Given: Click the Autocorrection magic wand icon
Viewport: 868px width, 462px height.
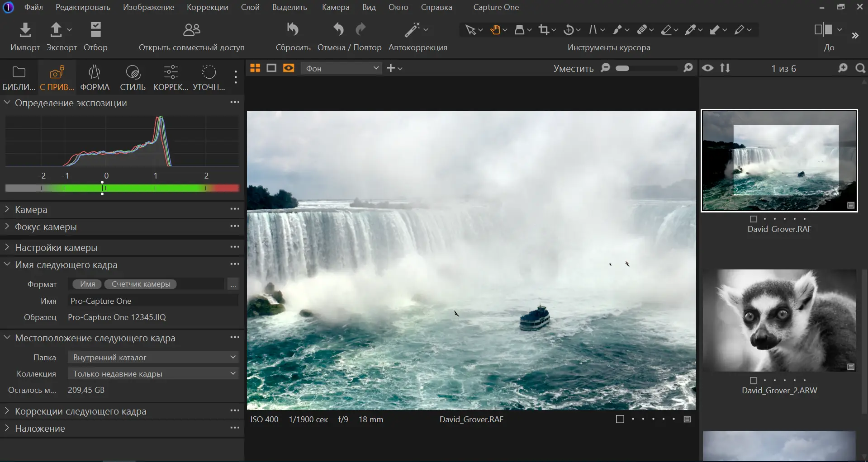Looking at the screenshot, I should pyautogui.click(x=412, y=30).
